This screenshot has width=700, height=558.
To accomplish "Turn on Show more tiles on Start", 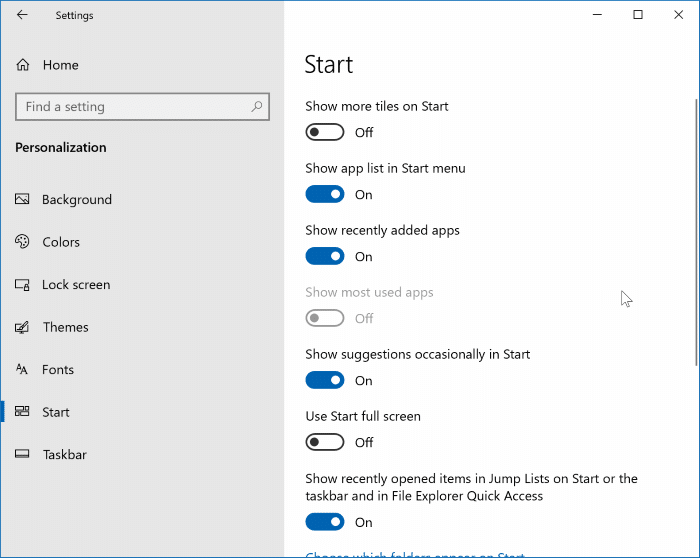I will pyautogui.click(x=325, y=132).
